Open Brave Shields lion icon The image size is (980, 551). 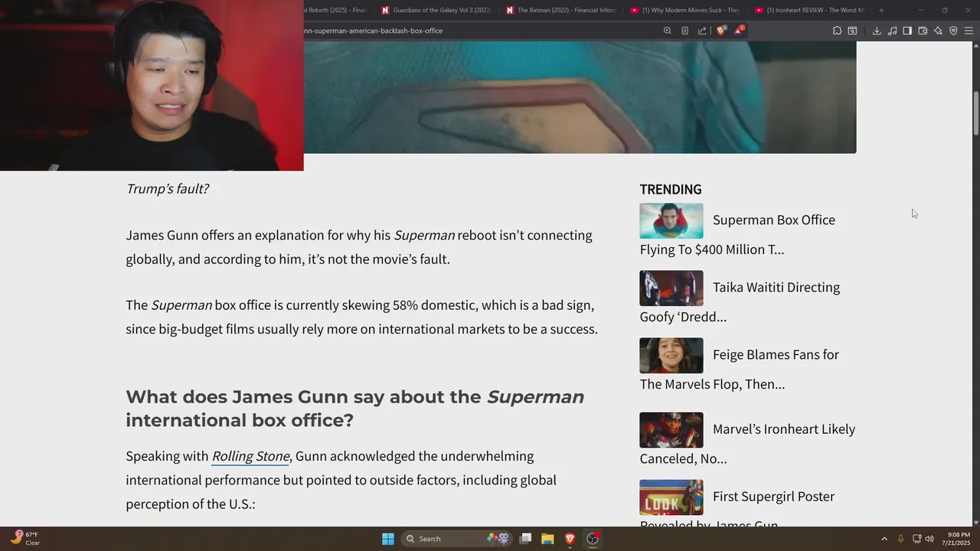721,31
